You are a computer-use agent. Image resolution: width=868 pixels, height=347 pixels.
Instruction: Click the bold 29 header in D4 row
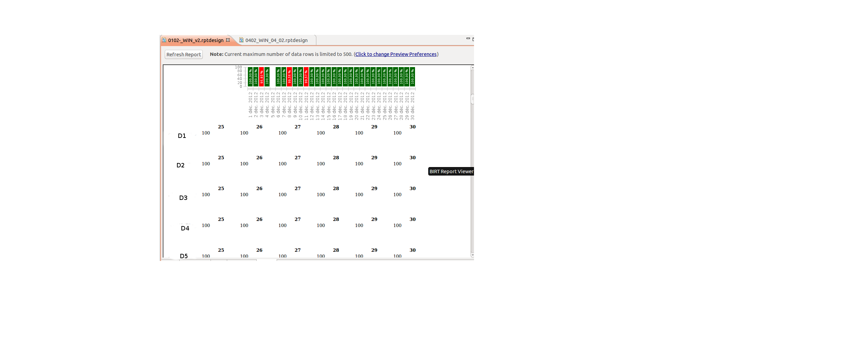(374, 219)
